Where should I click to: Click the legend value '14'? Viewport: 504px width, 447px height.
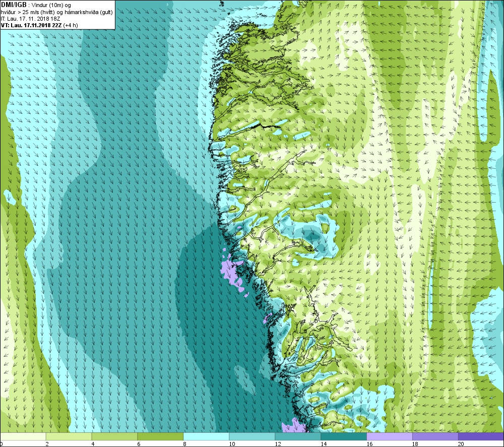pos(324,444)
